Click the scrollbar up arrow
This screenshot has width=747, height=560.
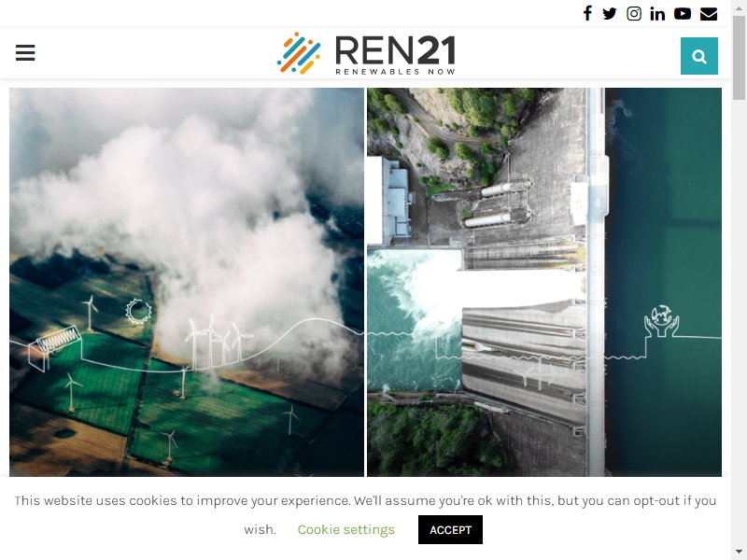pyautogui.click(x=739, y=8)
